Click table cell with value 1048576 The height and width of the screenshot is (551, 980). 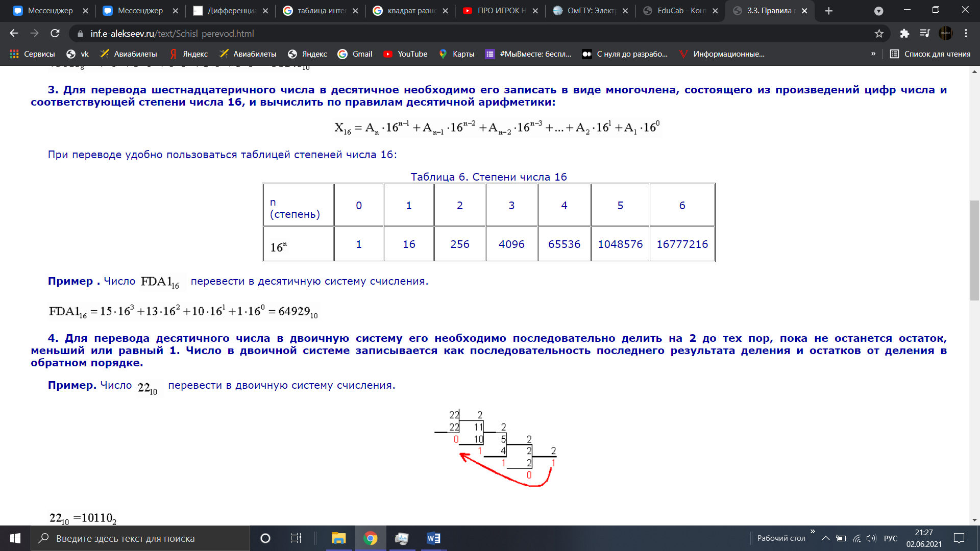[x=620, y=244]
